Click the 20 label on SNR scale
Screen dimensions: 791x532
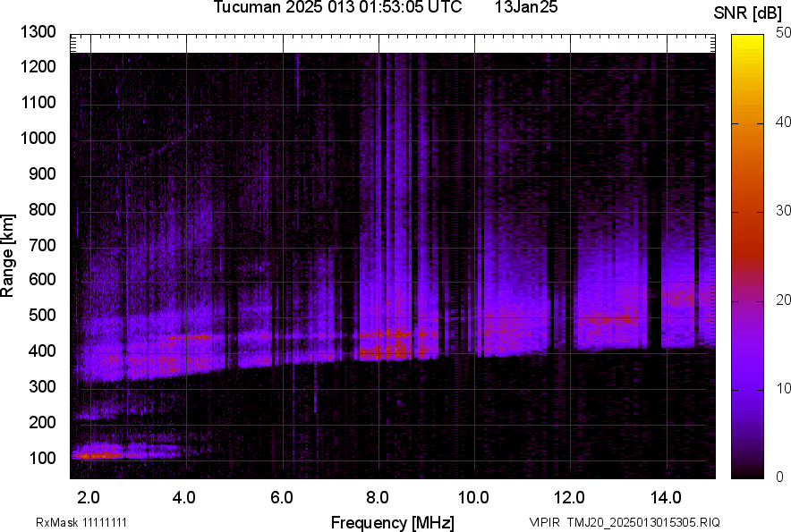[x=784, y=300]
